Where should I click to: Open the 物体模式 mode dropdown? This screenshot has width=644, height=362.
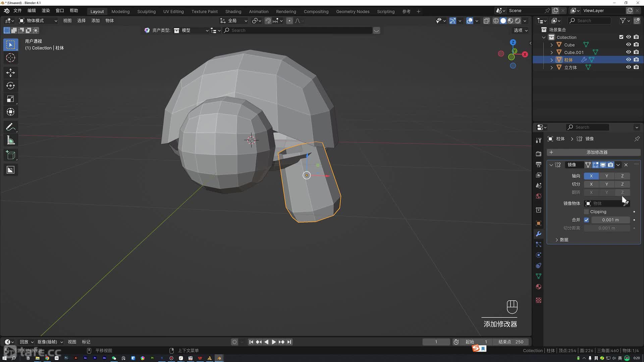pos(38,21)
